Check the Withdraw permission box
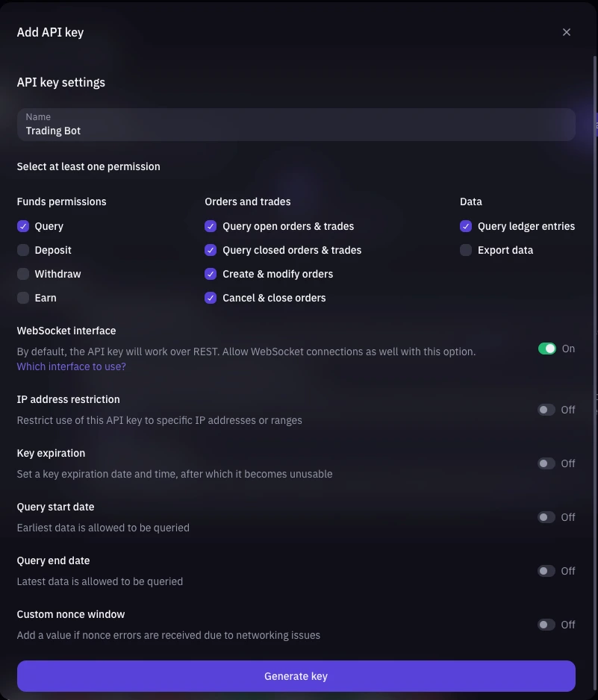 click(x=23, y=274)
